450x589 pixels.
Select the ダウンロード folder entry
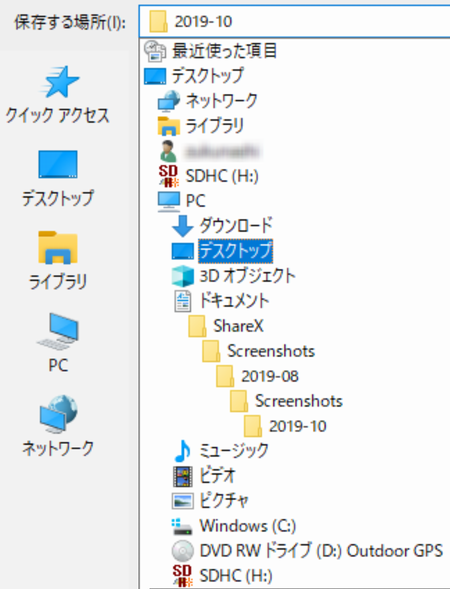click(222, 226)
